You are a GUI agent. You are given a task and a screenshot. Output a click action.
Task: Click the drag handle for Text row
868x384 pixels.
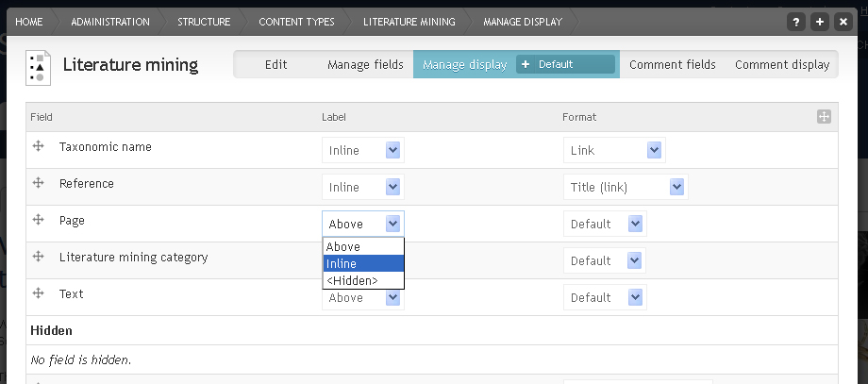click(38, 293)
